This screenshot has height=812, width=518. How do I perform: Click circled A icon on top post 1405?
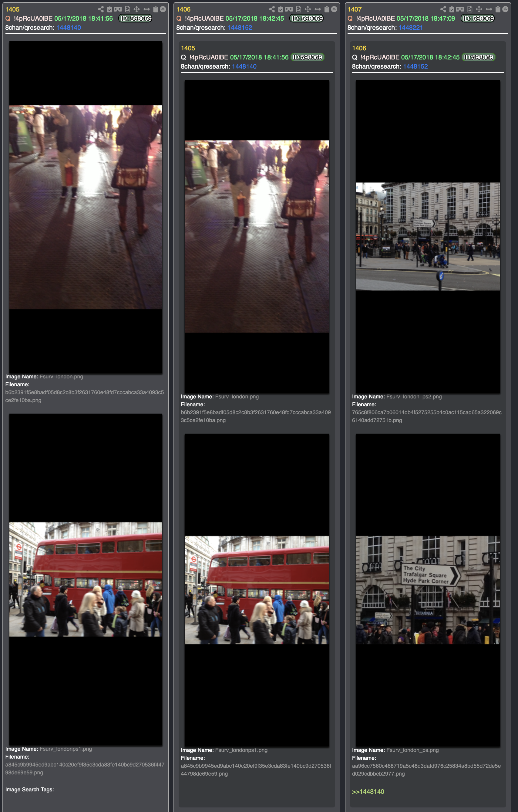163,9
